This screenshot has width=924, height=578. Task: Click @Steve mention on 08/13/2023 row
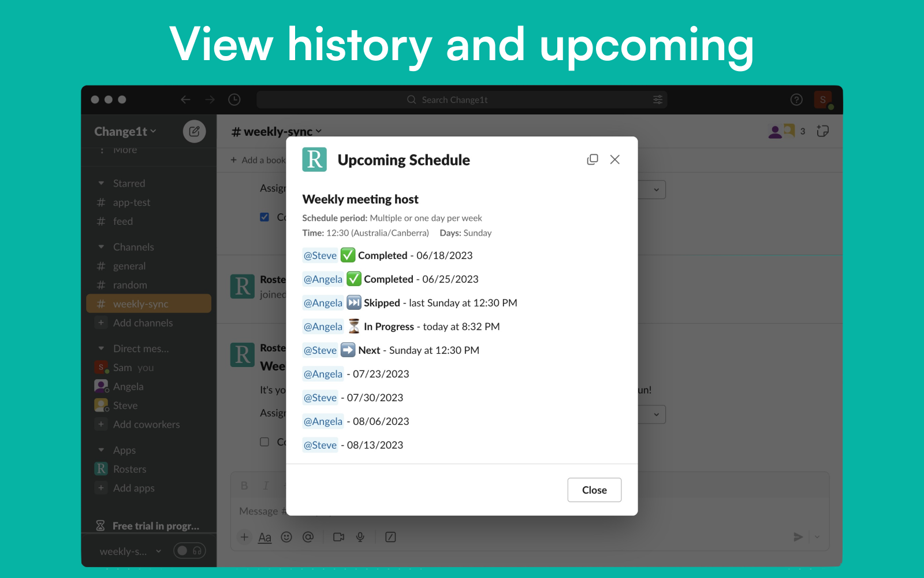coord(321,445)
